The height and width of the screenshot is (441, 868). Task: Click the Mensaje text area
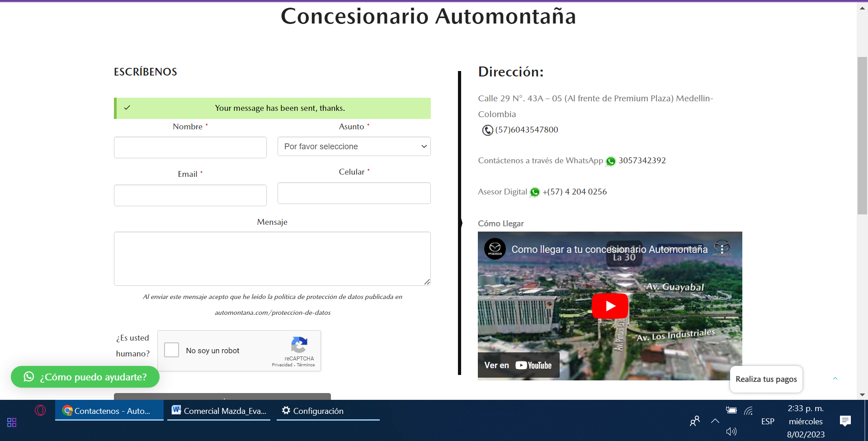(x=272, y=259)
